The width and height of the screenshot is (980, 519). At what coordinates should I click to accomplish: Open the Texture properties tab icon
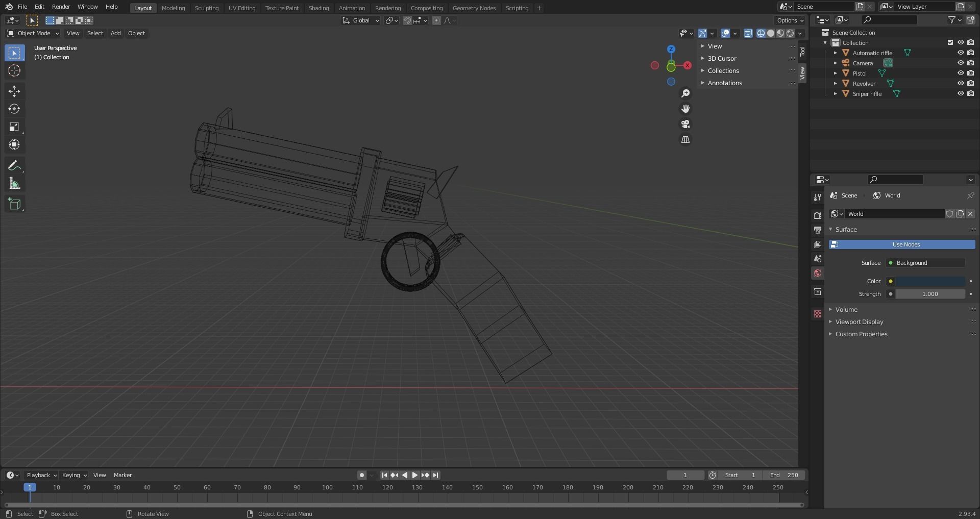[817, 314]
